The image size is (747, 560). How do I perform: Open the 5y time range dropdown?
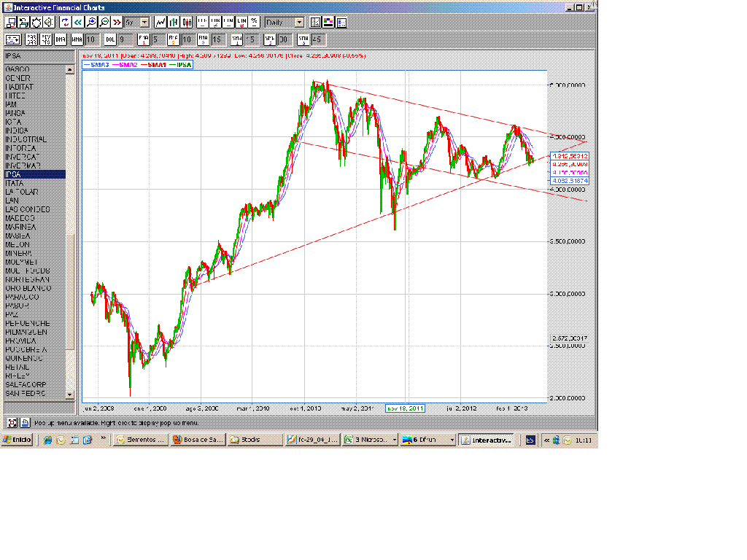coord(137,23)
